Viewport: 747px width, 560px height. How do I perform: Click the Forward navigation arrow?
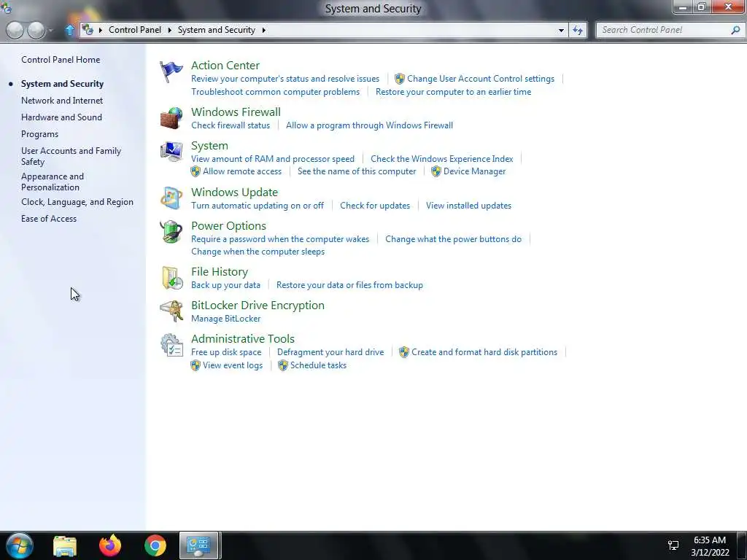coord(36,30)
